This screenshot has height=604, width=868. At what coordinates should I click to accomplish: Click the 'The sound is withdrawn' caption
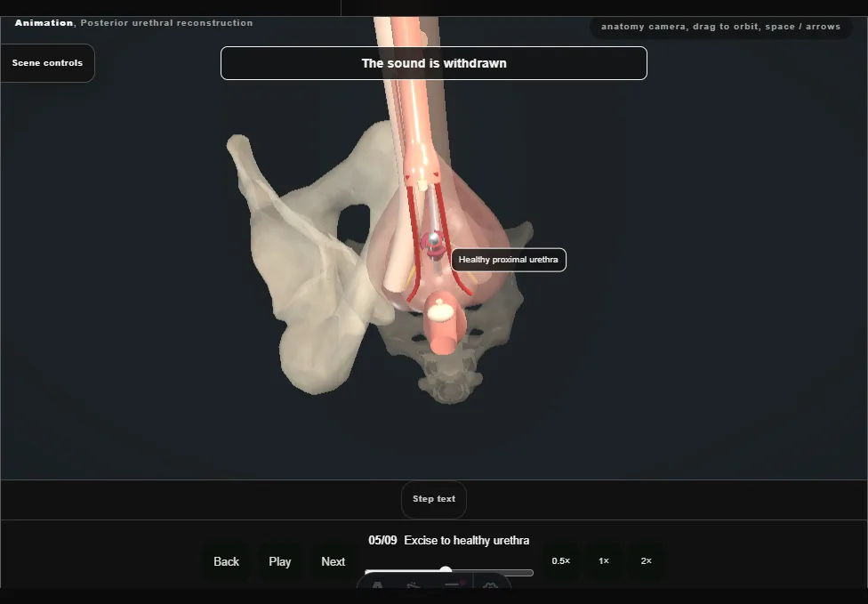pyautogui.click(x=434, y=63)
